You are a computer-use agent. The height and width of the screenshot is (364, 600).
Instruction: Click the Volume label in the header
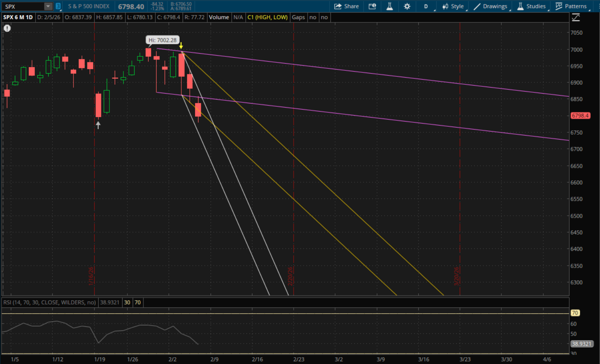[219, 17]
